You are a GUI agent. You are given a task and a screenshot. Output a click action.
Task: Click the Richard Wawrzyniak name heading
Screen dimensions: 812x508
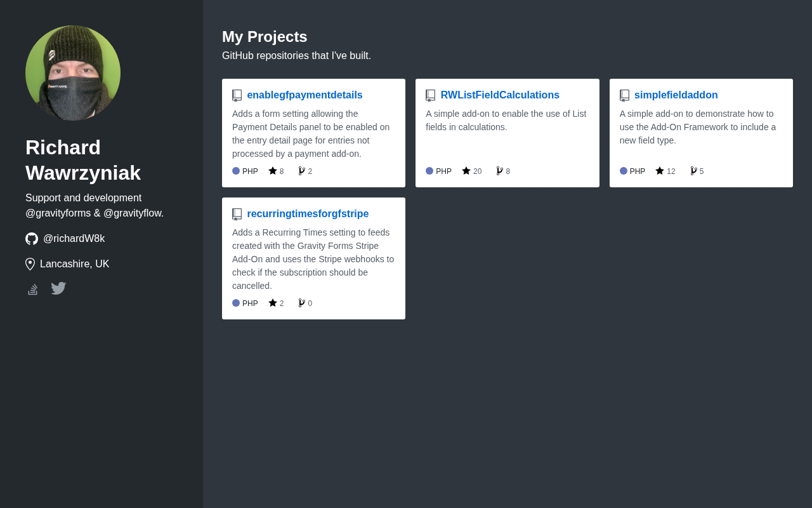tap(83, 160)
